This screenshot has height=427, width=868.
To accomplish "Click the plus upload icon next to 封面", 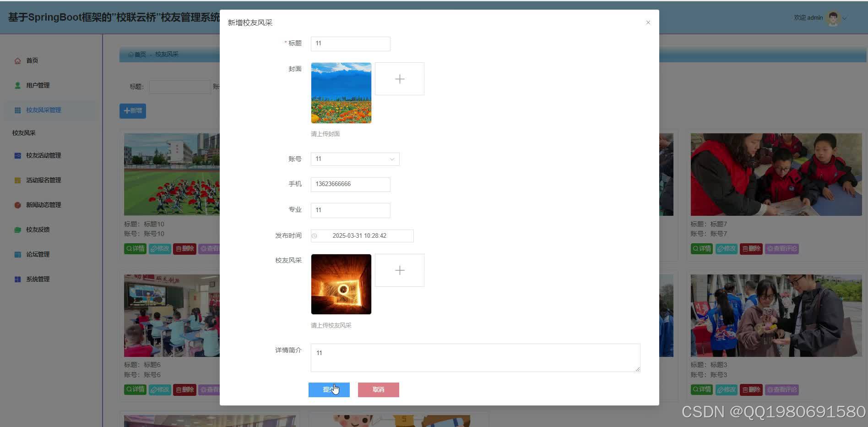I will [399, 78].
